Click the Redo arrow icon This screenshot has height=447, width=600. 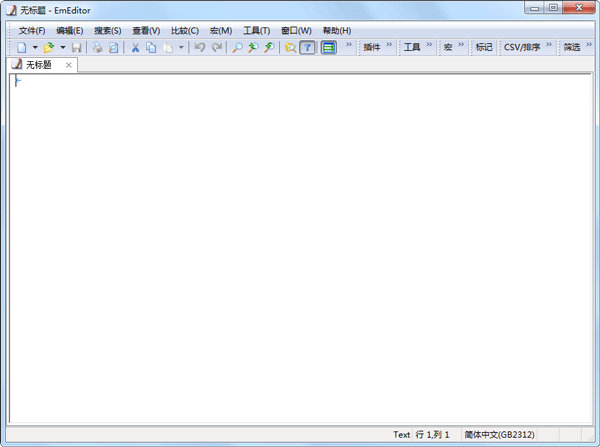pos(217,47)
